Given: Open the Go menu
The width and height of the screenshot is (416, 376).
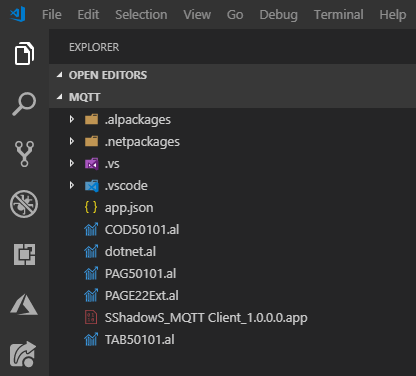Looking at the screenshot, I should point(235,15).
